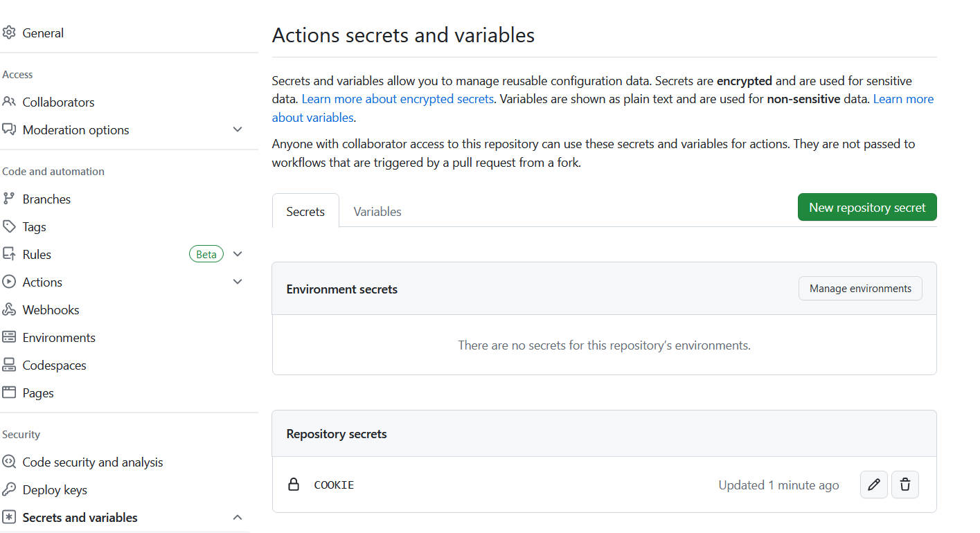
Task: Click the Collaborators people icon
Action: tap(9, 102)
